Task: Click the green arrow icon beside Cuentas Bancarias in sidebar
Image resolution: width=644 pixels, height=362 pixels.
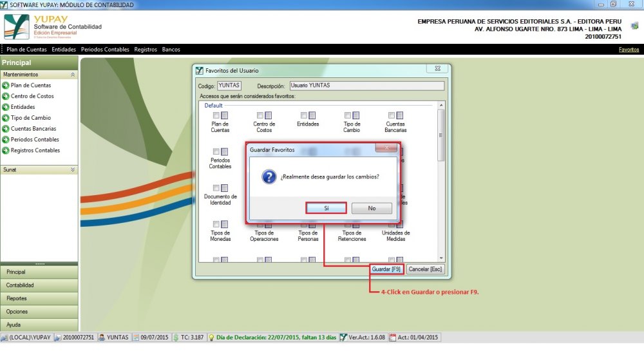Action: 6,129
